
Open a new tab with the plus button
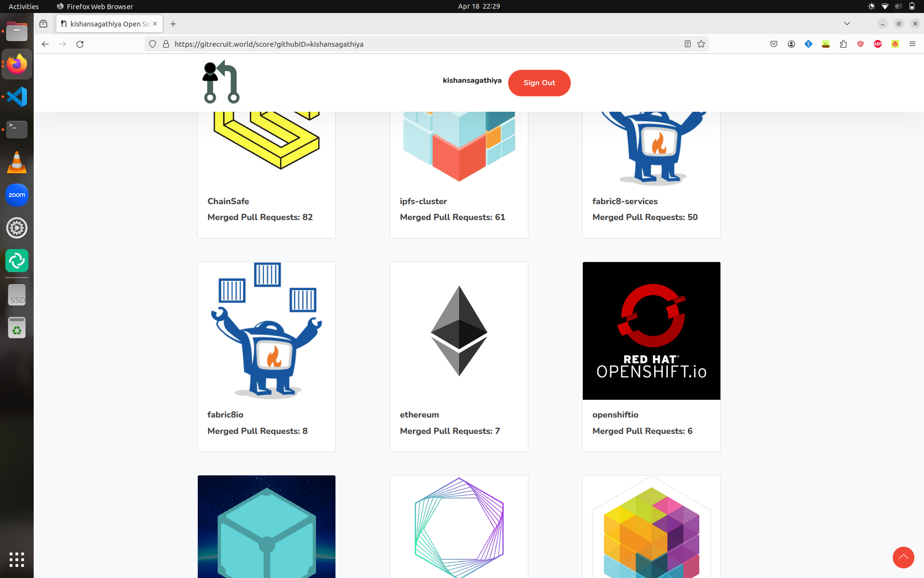click(173, 24)
